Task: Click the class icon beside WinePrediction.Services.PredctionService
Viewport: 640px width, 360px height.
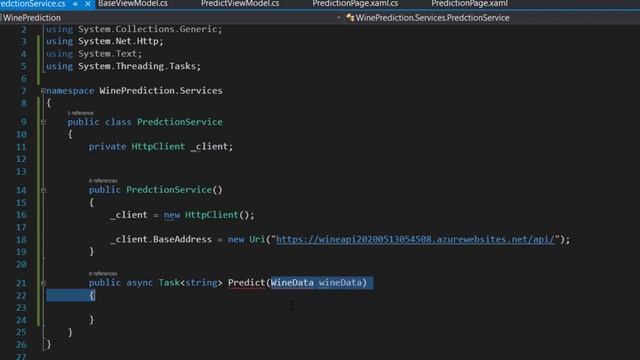Action: pyautogui.click(x=350, y=18)
